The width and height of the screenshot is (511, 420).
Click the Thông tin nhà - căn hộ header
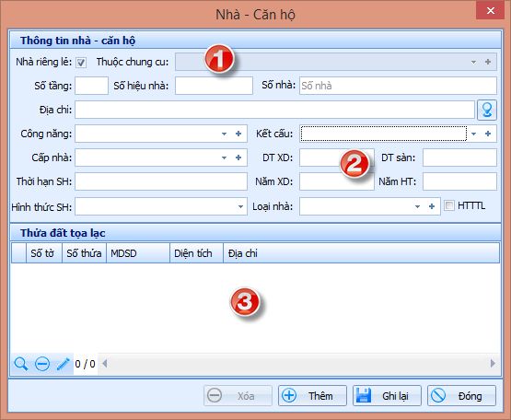[x=256, y=41]
